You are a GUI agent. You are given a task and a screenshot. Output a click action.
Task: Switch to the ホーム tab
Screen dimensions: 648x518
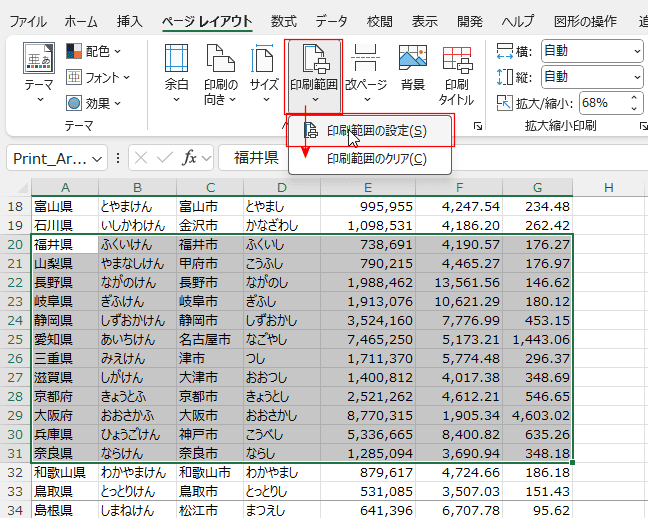coord(81,21)
